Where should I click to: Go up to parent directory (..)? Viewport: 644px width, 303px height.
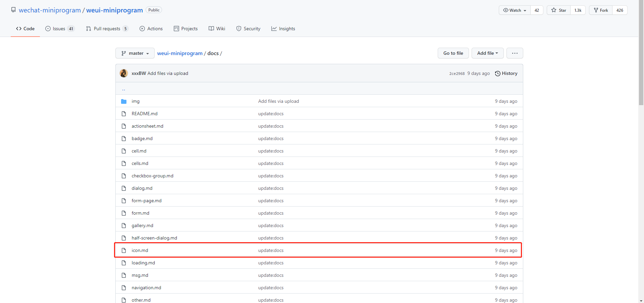[124, 89]
